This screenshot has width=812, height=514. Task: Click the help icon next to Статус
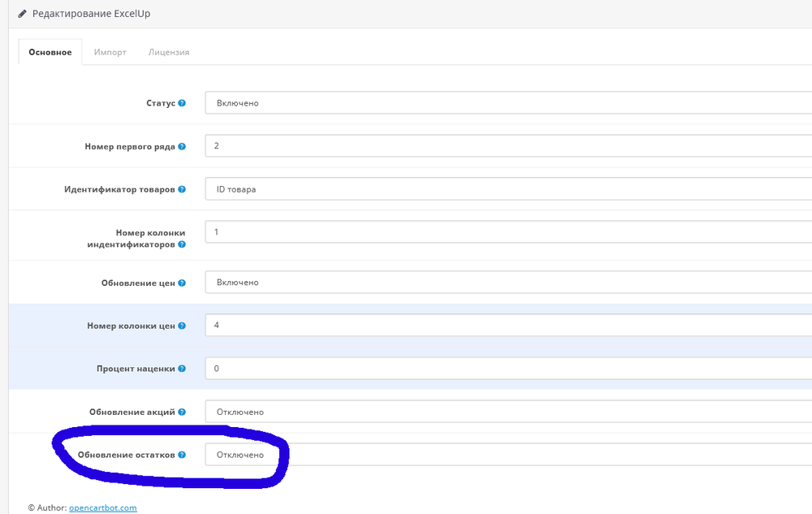(182, 103)
